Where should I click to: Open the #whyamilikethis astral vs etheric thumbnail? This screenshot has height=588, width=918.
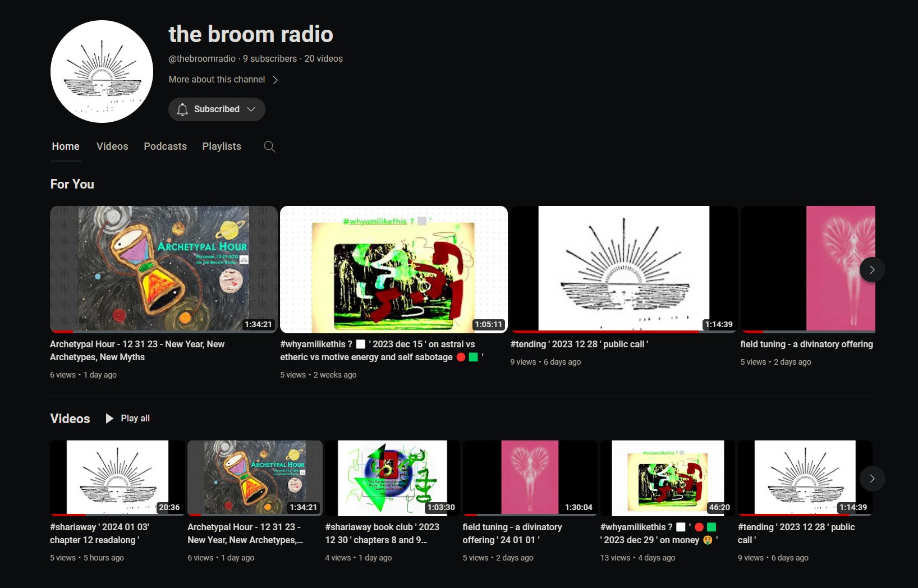[x=393, y=269]
